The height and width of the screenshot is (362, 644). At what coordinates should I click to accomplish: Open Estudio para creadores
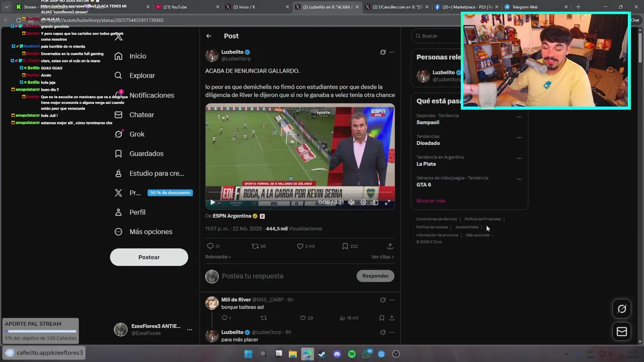point(149,173)
